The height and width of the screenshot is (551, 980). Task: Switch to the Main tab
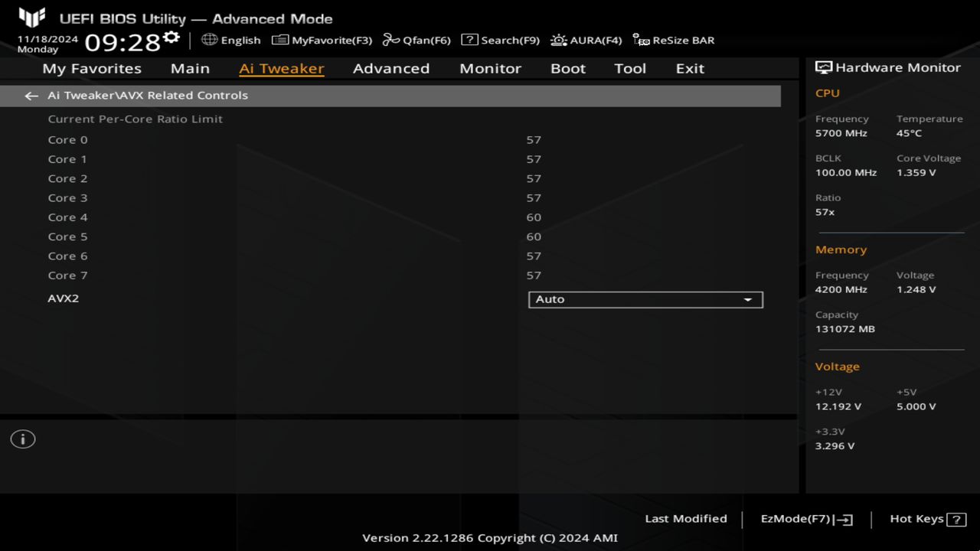[x=190, y=69]
